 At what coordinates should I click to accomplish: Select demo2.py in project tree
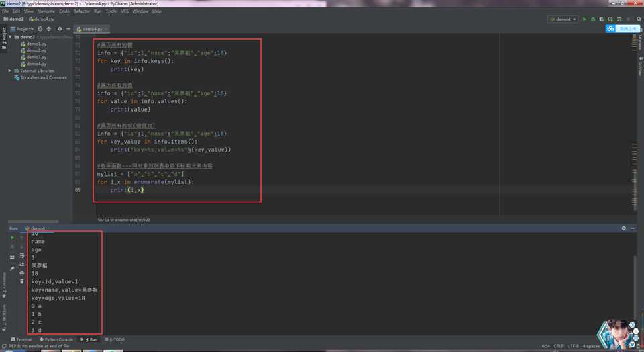pyautogui.click(x=34, y=50)
